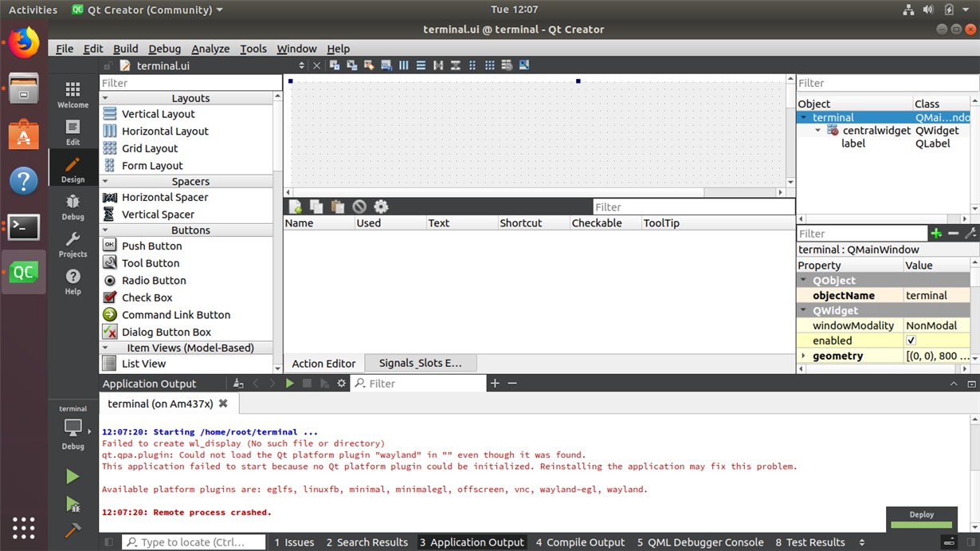Screen dimensions: 980x551
Task: Click the Break Layout toolbar icon
Action: (x=507, y=65)
